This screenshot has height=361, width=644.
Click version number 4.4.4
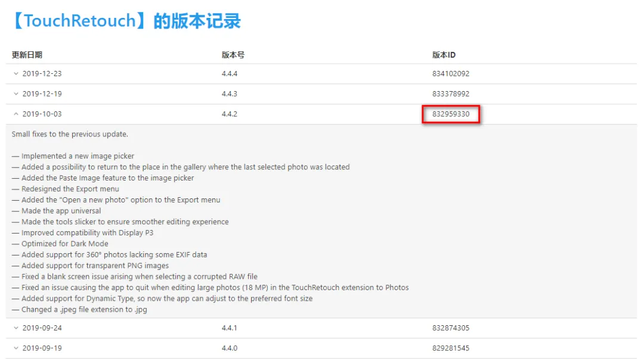(x=230, y=74)
